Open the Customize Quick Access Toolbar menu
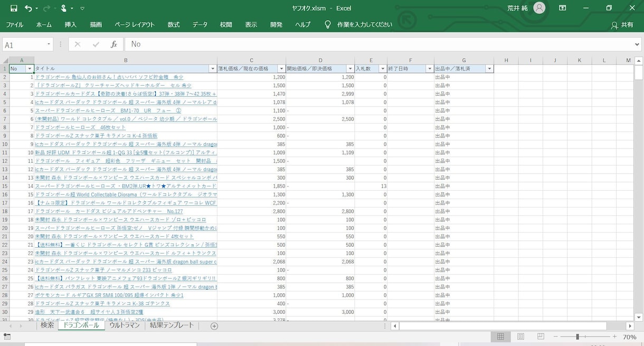This screenshot has width=644, height=346. tap(82, 8)
